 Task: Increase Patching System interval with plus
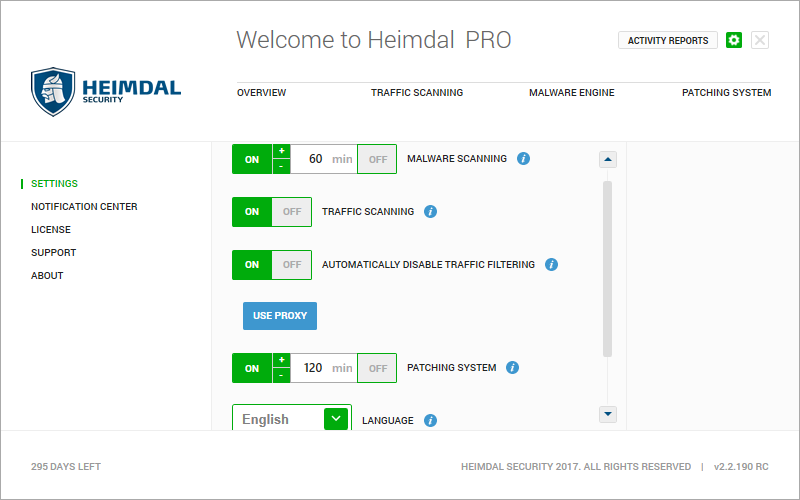click(282, 360)
